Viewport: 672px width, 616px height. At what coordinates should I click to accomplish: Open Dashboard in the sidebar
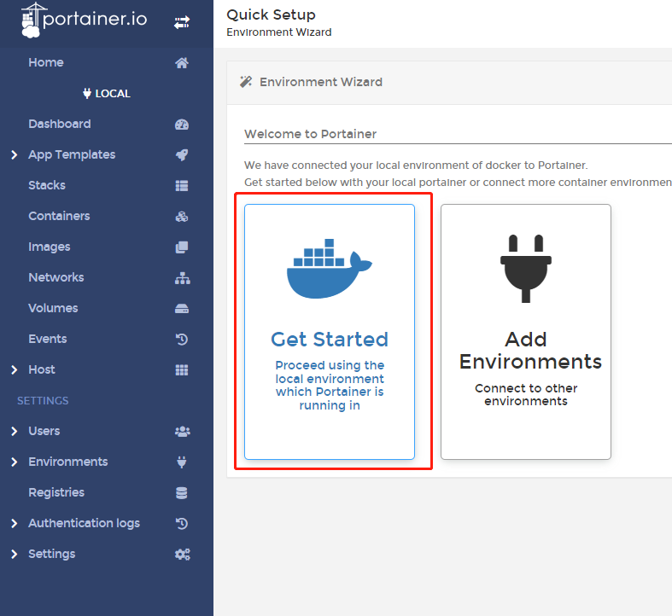click(x=60, y=124)
